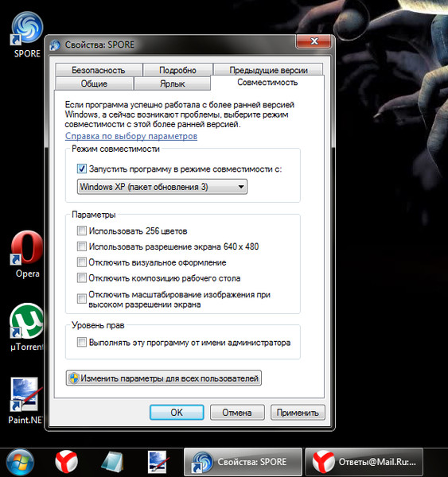Open the Безопасность tab

[99, 70]
